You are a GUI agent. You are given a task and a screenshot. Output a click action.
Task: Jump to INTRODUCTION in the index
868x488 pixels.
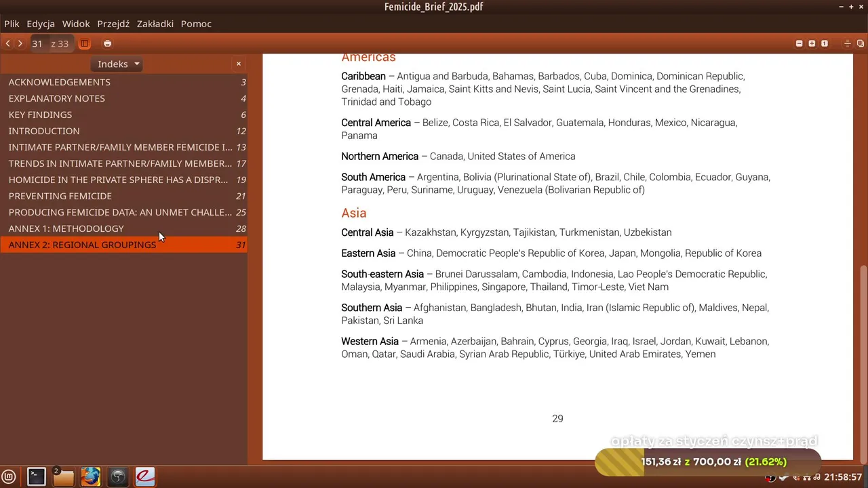(123, 131)
